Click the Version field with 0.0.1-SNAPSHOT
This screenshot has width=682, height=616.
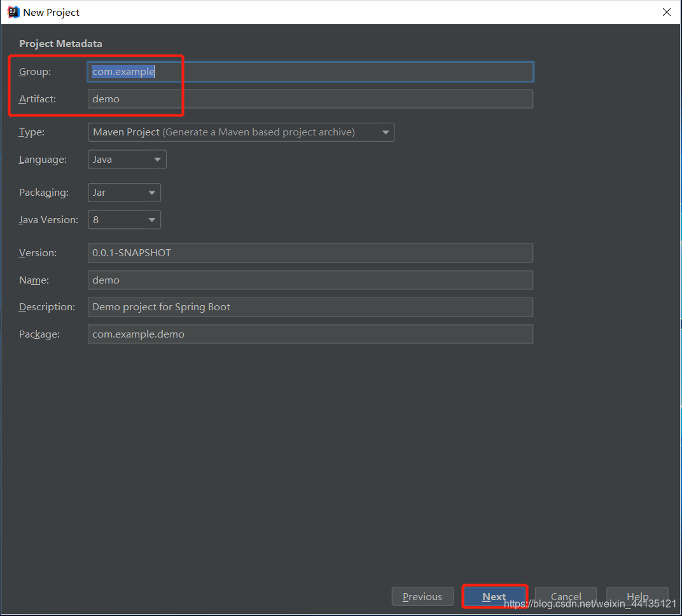tap(310, 253)
